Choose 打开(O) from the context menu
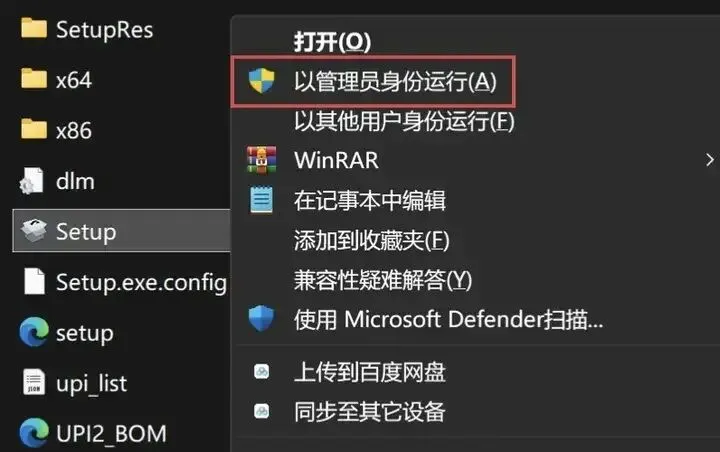Image resolution: width=720 pixels, height=452 pixels. 332,42
